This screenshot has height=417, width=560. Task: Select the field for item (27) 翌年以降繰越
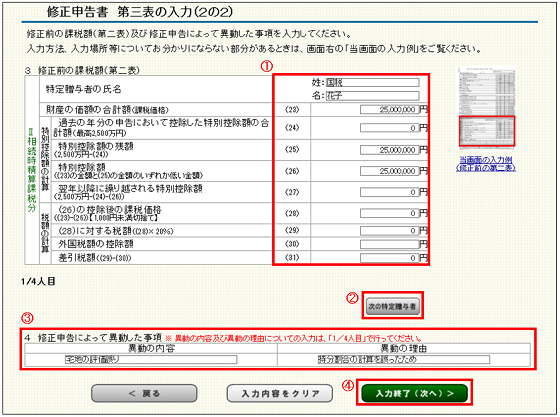[389, 192]
